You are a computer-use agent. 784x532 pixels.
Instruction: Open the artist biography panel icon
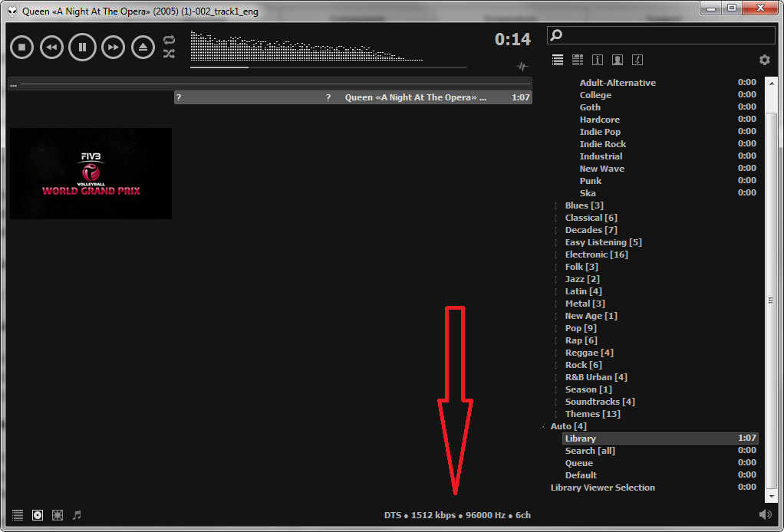pos(618,60)
